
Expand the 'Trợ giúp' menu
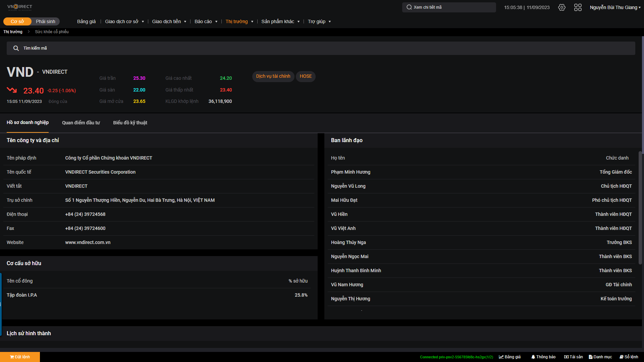pos(319,21)
